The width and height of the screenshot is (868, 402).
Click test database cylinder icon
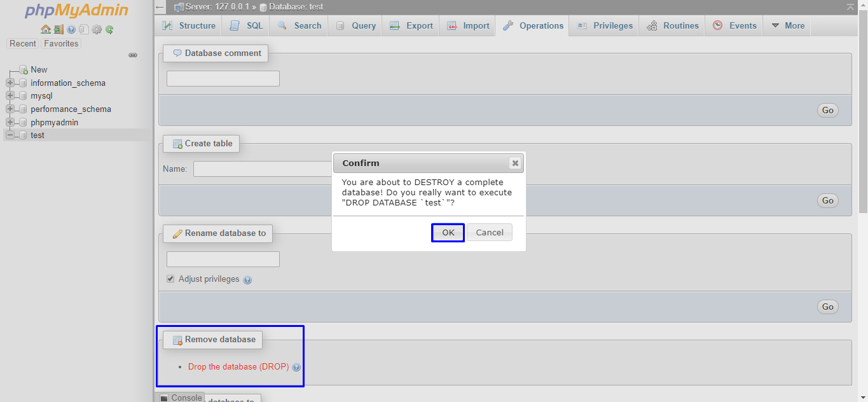(x=24, y=135)
